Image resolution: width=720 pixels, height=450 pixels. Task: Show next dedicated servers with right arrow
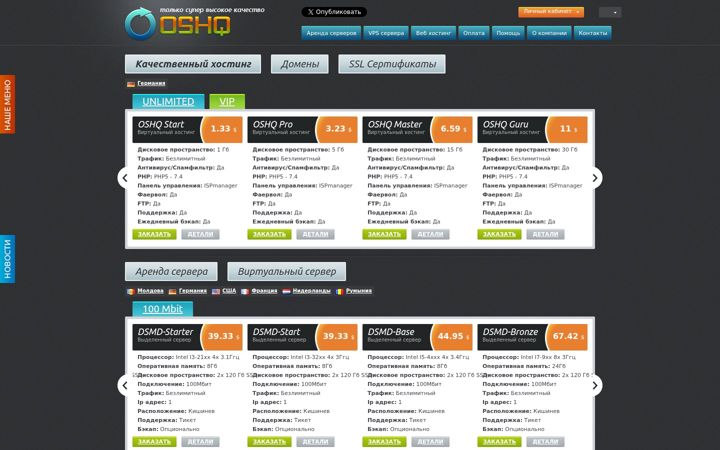tap(596, 385)
